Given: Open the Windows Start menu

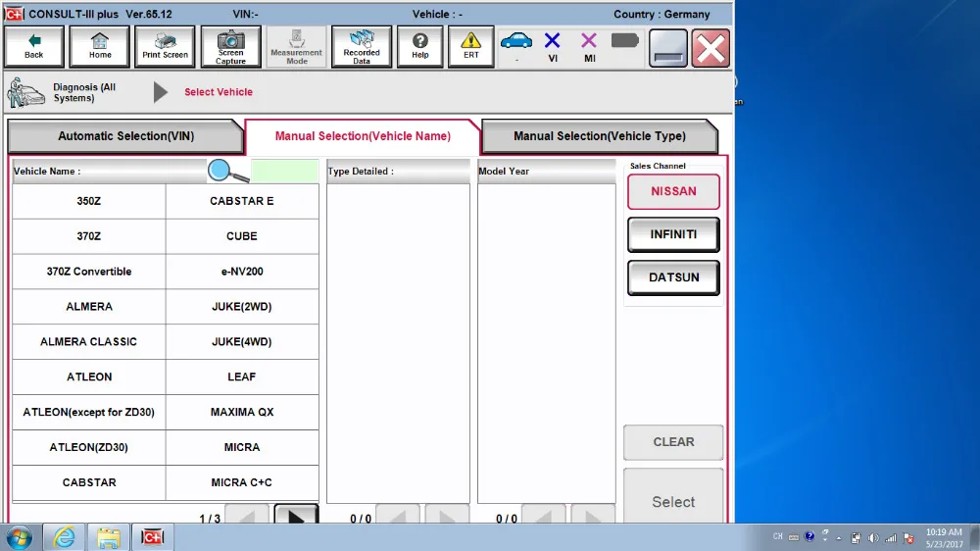Looking at the screenshot, I should click(x=19, y=537).
